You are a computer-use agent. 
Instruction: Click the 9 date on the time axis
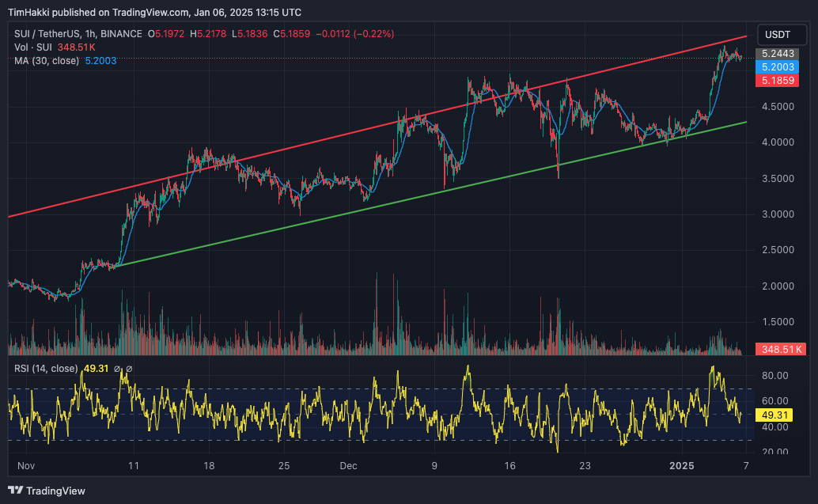click(434, 465)
